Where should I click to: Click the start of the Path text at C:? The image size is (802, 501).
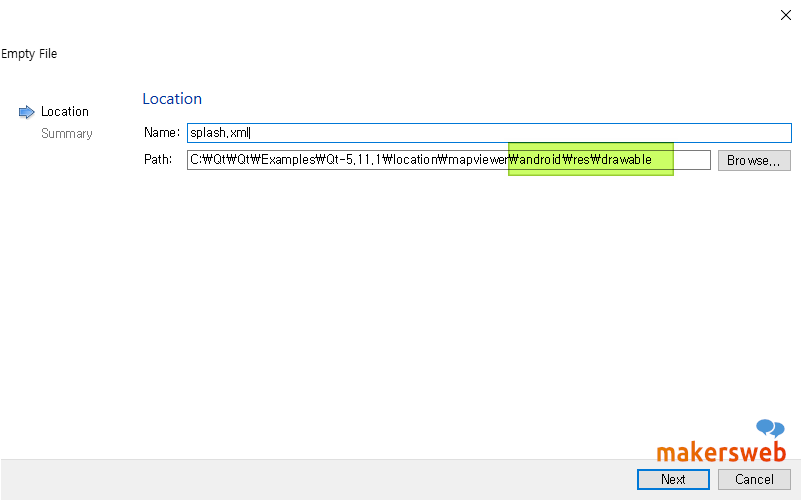coord(196,160)
